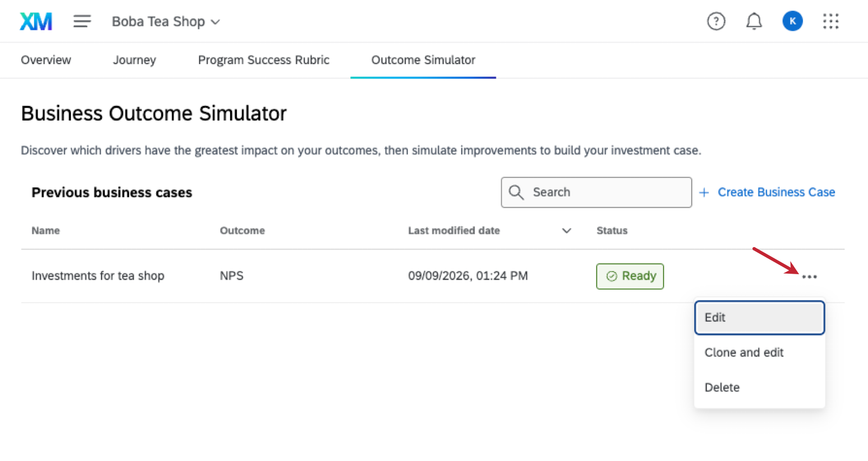The width and height of the screenshot is (868, 461).
Task: Switch to the Overview tab
Action: coord(46,60)
